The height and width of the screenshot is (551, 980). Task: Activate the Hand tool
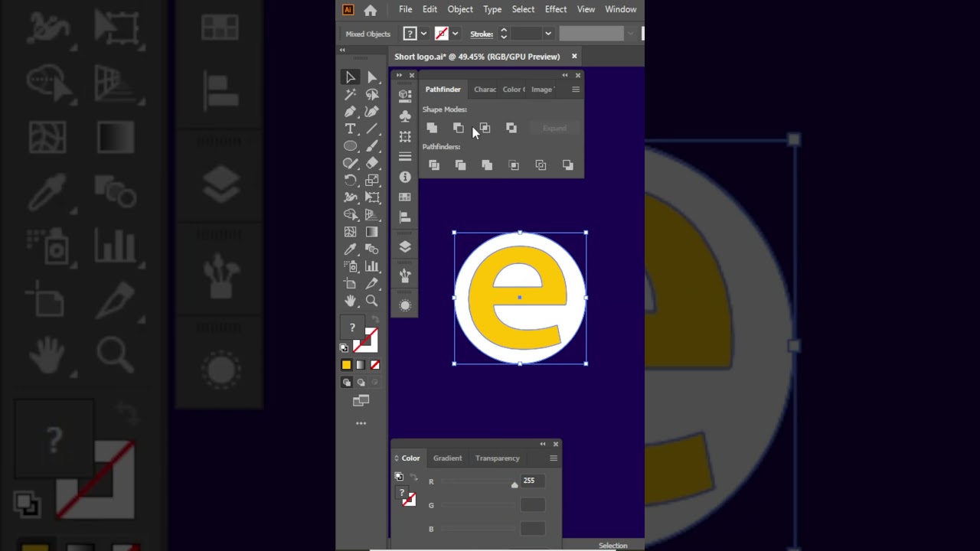pos(351,301)
